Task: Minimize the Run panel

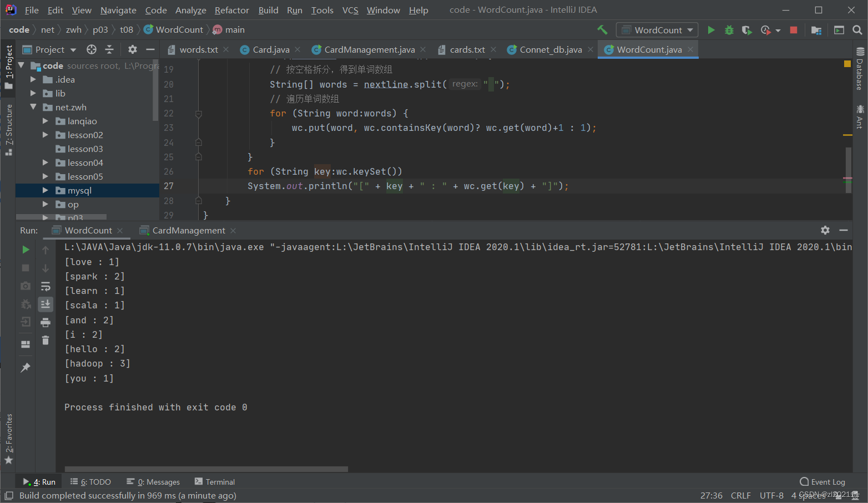Action: point(844,230)
